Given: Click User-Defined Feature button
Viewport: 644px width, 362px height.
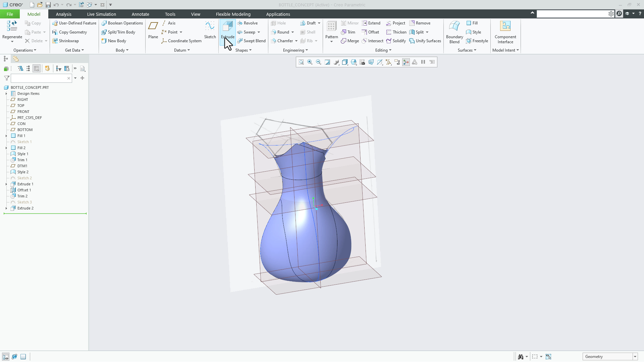Looking at the screenshot, I should click(74, 23).
